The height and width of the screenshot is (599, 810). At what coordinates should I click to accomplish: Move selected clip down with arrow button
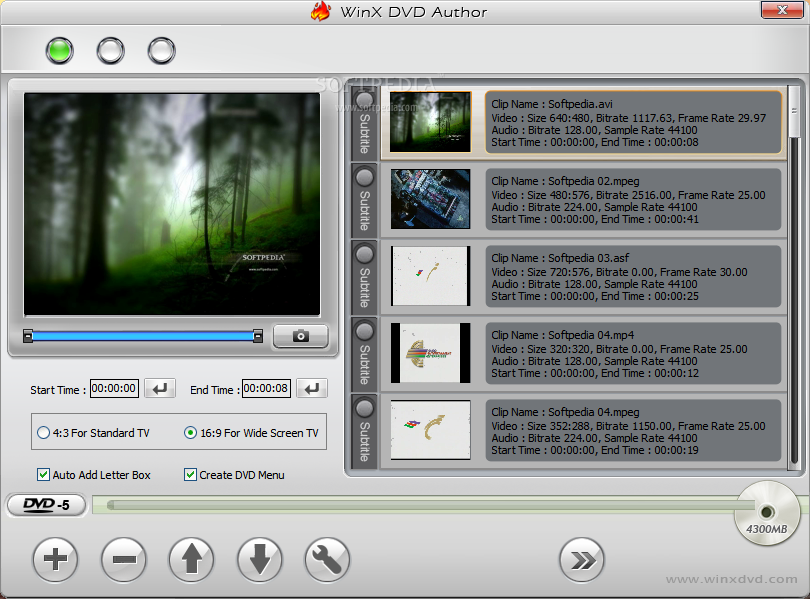point(259,559)
